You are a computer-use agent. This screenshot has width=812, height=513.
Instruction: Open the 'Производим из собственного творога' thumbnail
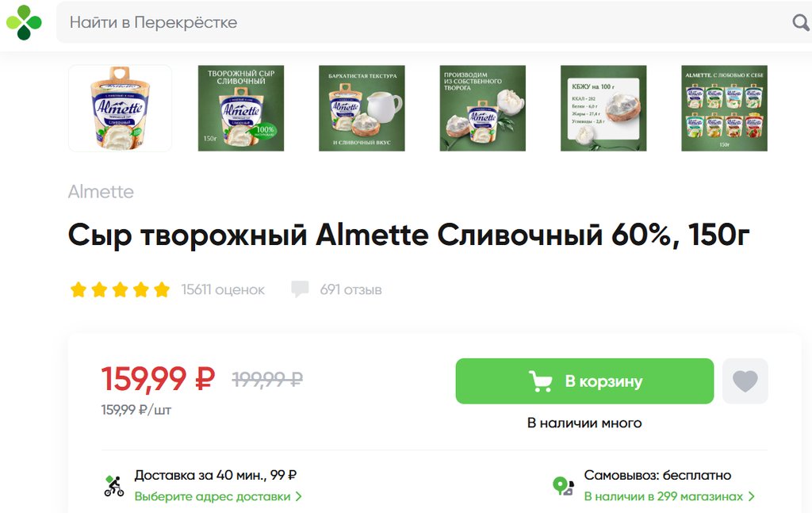coord(483,108)
